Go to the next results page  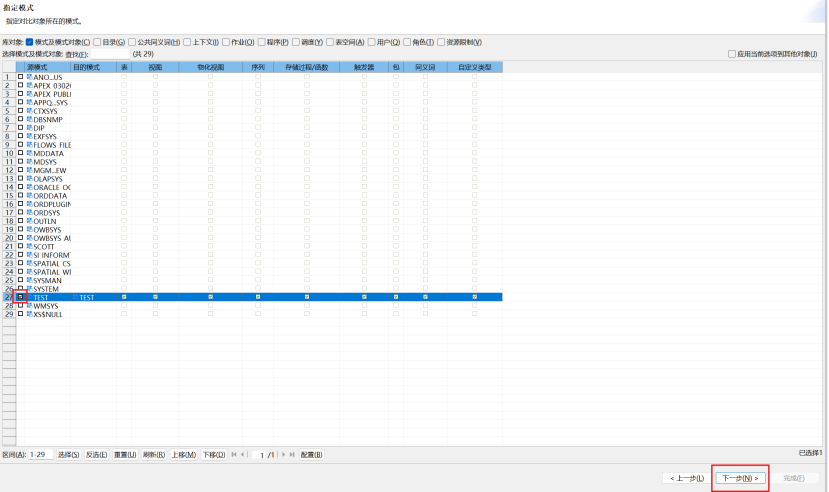point(283,454)
